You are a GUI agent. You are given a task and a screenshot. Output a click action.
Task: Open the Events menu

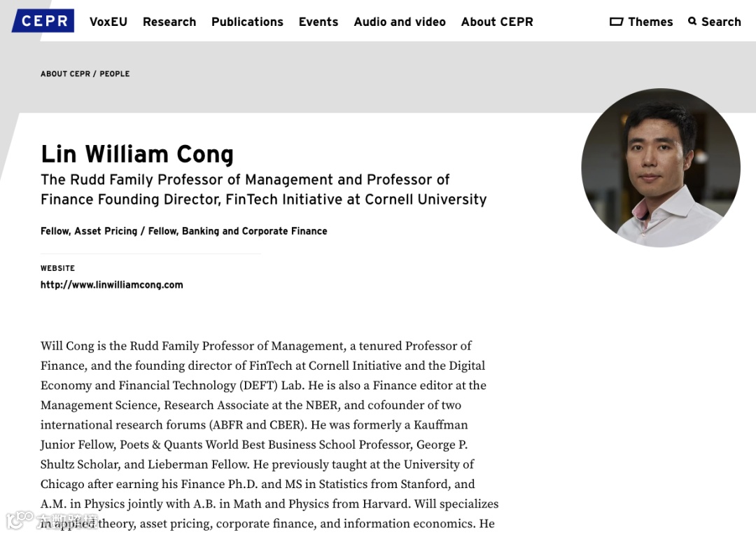coord(318,22)
